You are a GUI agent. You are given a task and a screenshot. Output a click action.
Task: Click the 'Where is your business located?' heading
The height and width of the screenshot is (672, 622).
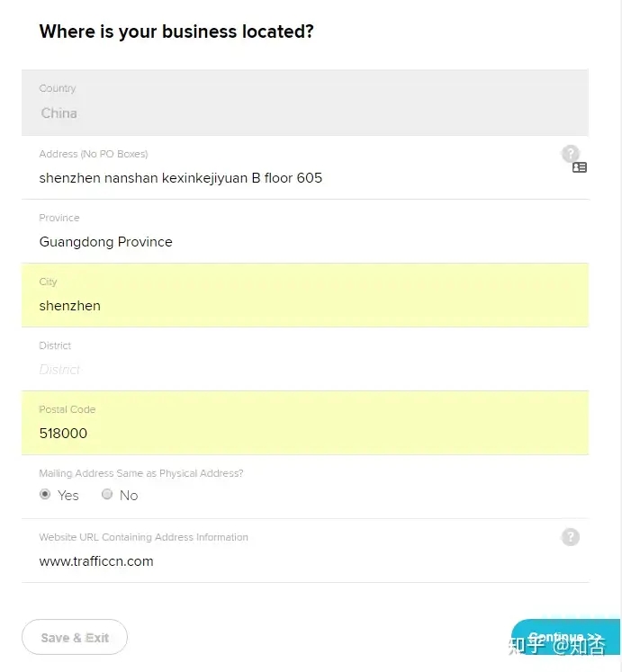pos(176,32)
